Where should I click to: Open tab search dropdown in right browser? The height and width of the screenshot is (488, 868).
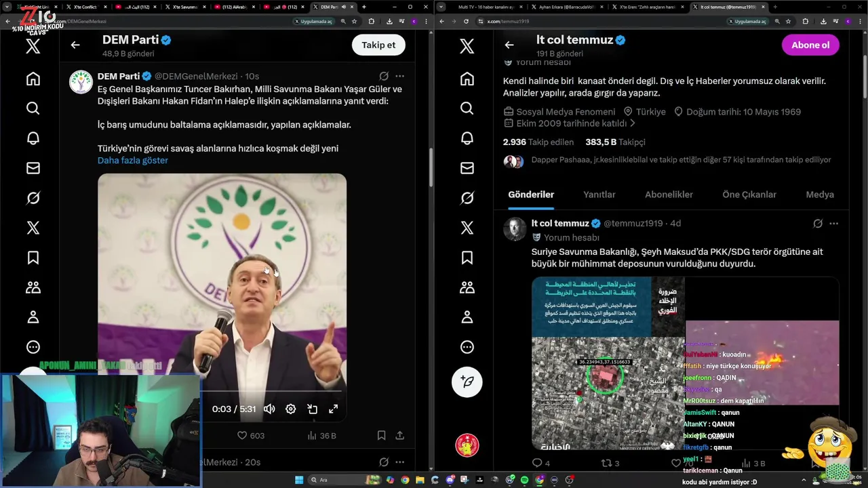coord(441,7)
